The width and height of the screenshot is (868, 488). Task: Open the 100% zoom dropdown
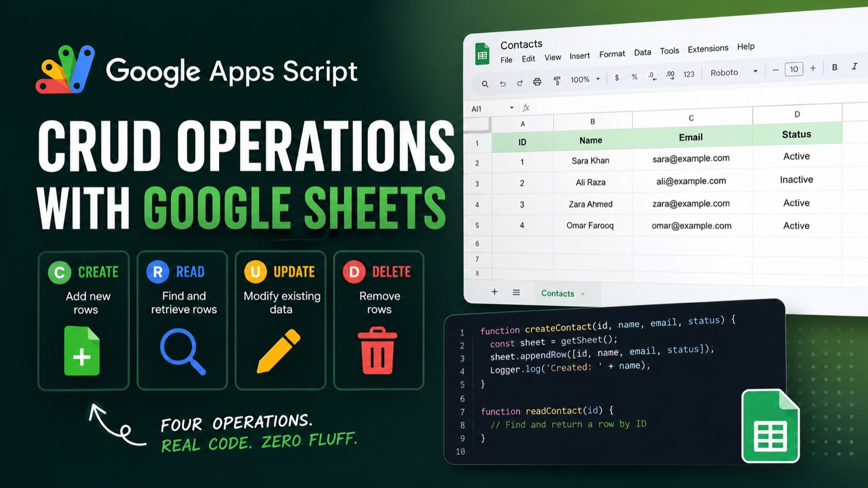click(585, 80)
